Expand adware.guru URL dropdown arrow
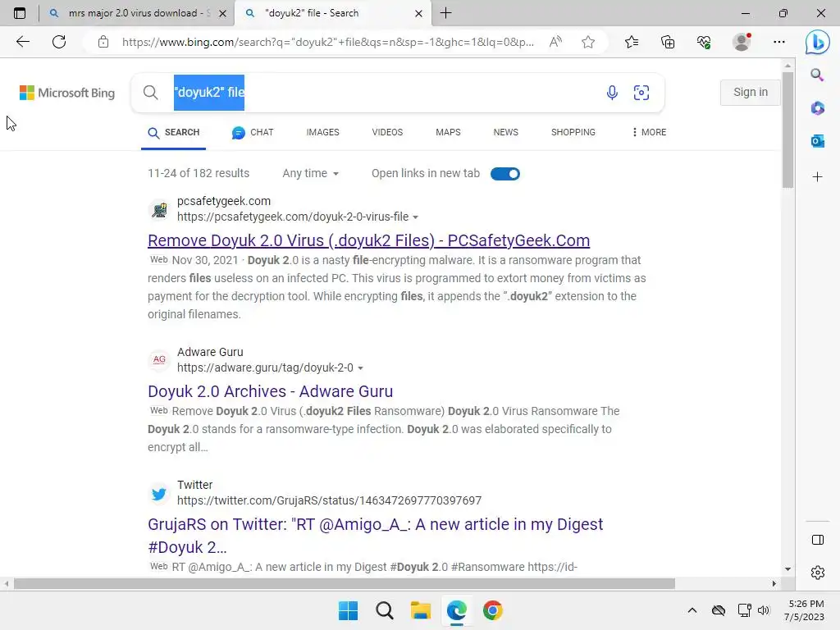This screenshot has width=840, height=630. click(361, 368)
